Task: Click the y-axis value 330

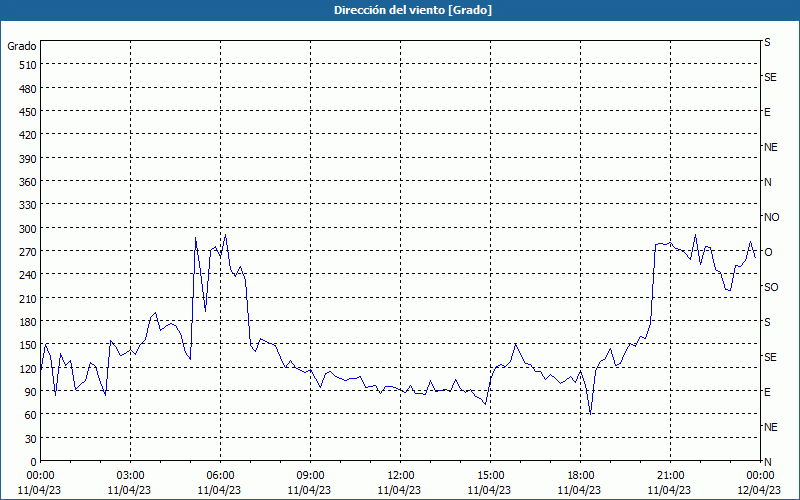Action: click(x=28, y=205)
